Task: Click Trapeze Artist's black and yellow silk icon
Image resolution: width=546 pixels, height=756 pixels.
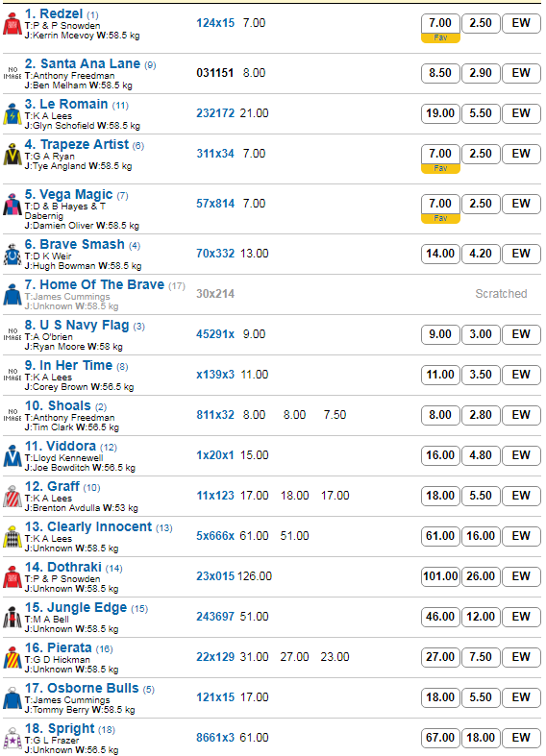Action: [12, 155]
